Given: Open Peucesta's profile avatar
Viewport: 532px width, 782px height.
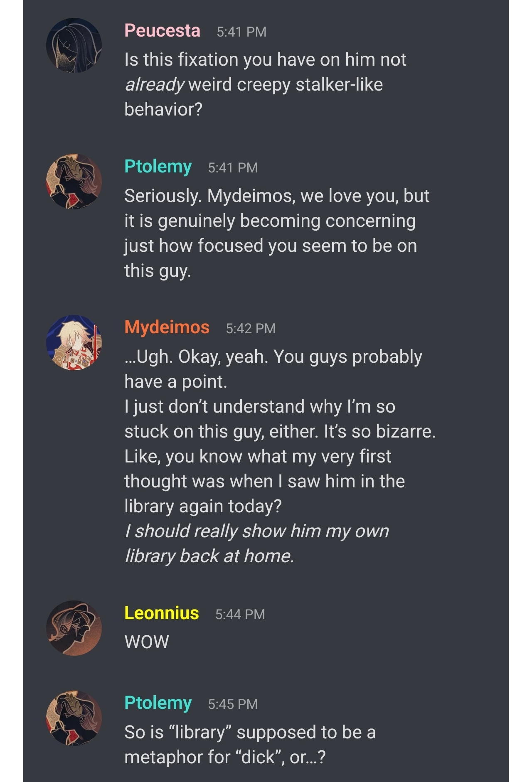Looking at the screenshot, I should [74, 45].
